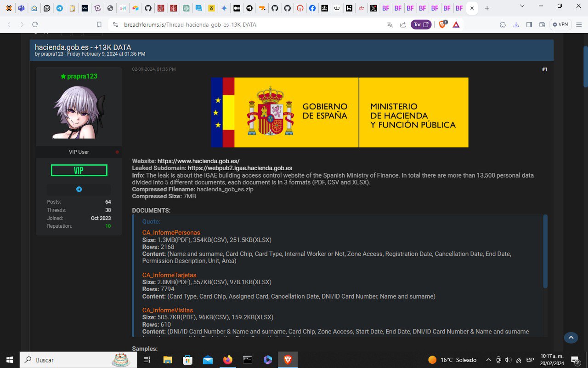The width and height of the screenshot is (588, 368).
Task: Click the page vertical scrollbar
Action: coord(585,67)
